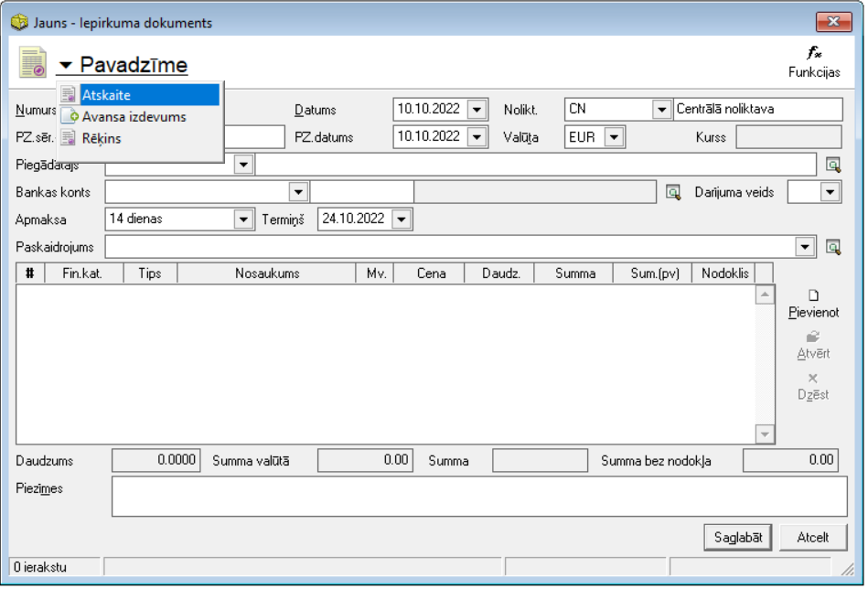Click the Mv. column header
The width and height of the screenshot is (868, 589).
click(375, 273)
